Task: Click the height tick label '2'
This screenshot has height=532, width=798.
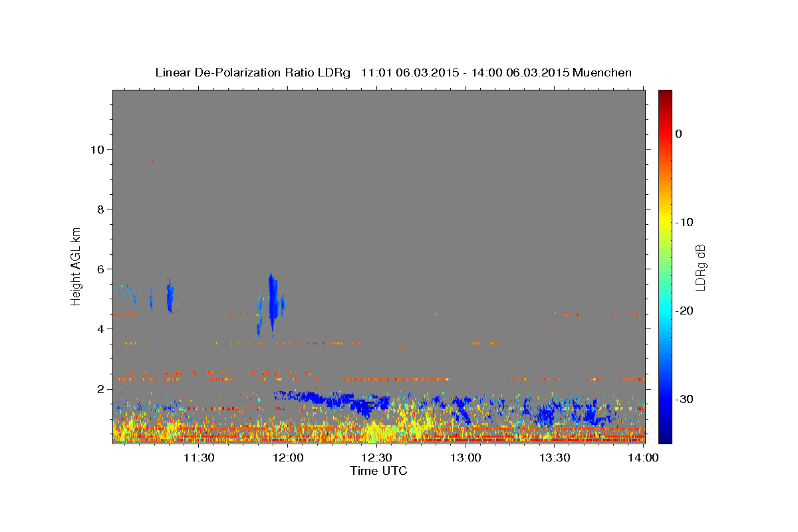Action: tap(101, 388)
